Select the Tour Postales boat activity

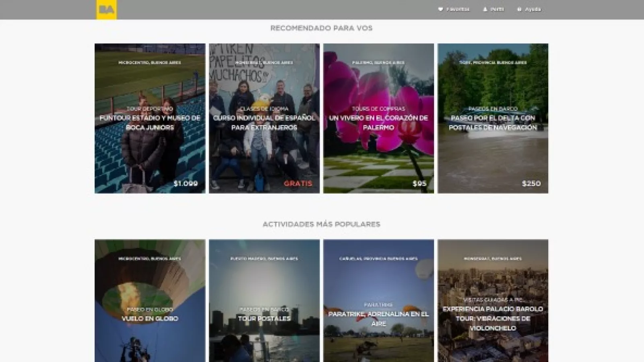point(264,318)
